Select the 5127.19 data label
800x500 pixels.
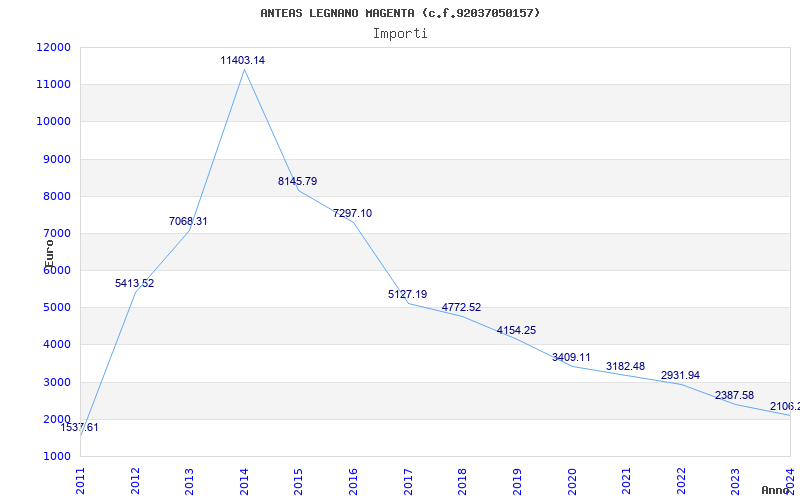click(408, 294)
